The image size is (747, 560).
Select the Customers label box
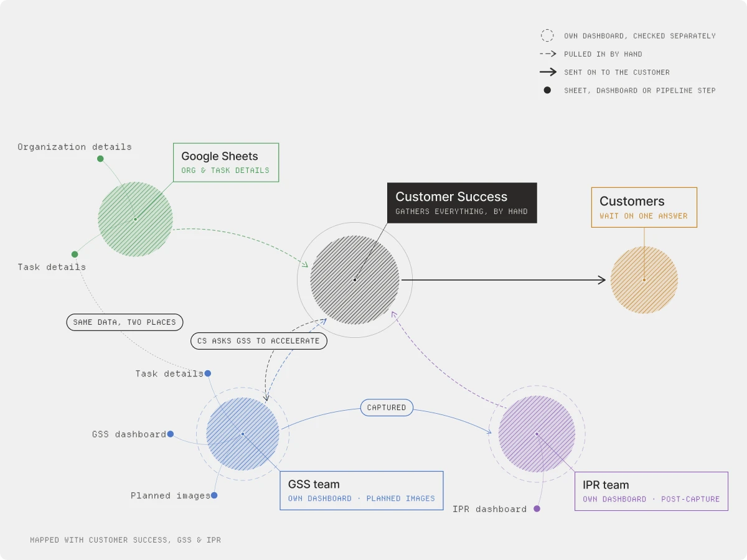[644, 207]
